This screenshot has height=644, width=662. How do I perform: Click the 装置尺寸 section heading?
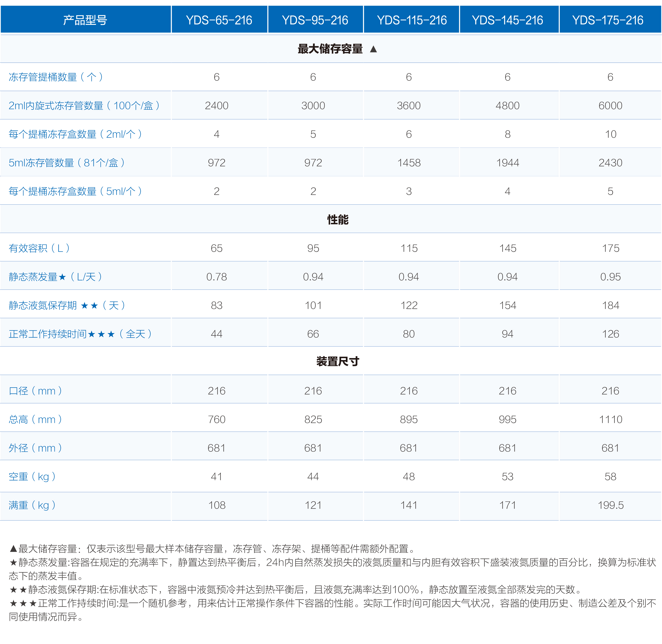point(337,362)
